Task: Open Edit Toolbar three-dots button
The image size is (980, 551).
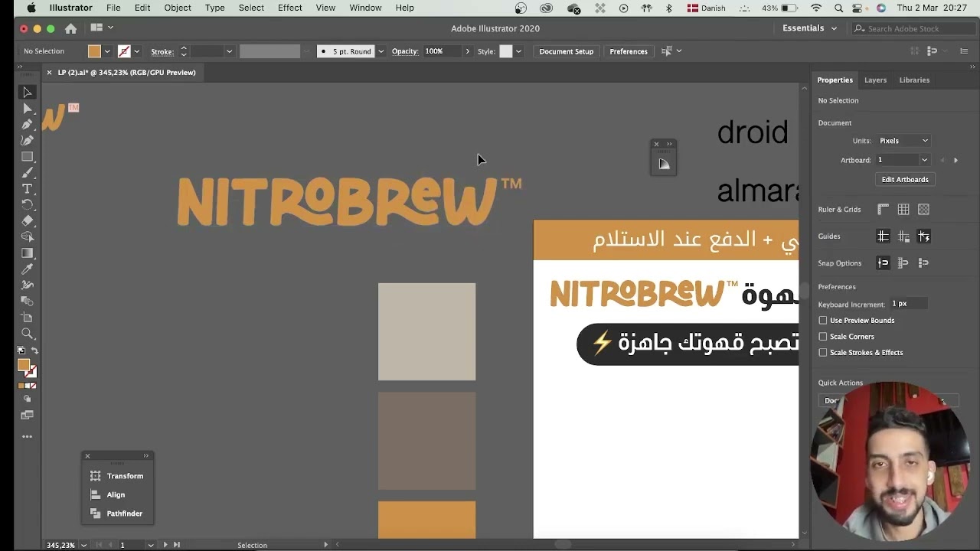Action: 27,437
